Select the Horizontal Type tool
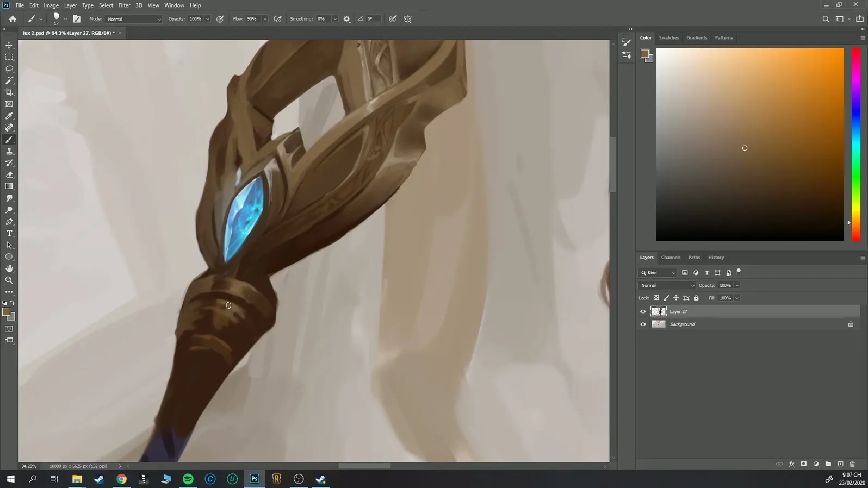This screenshot has height=488, width=868. tap(9, 234)
